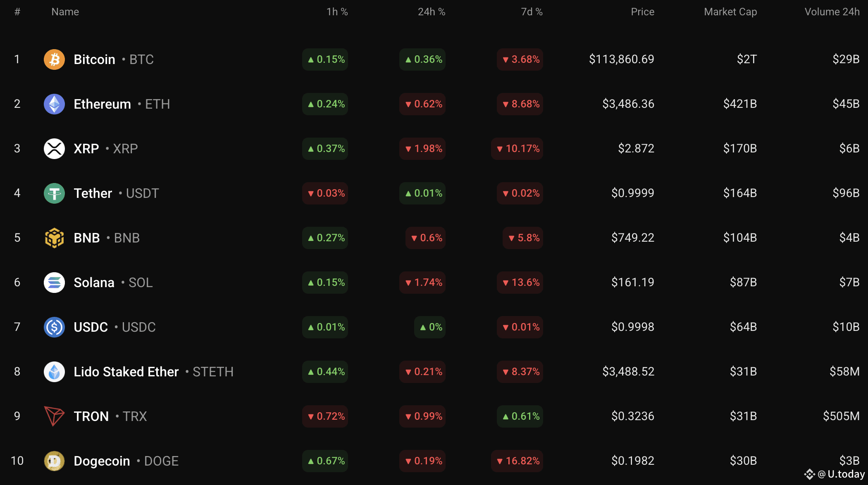
Task: Click the Ethereum price $3,486.36
Action: [x=628, y=104]
